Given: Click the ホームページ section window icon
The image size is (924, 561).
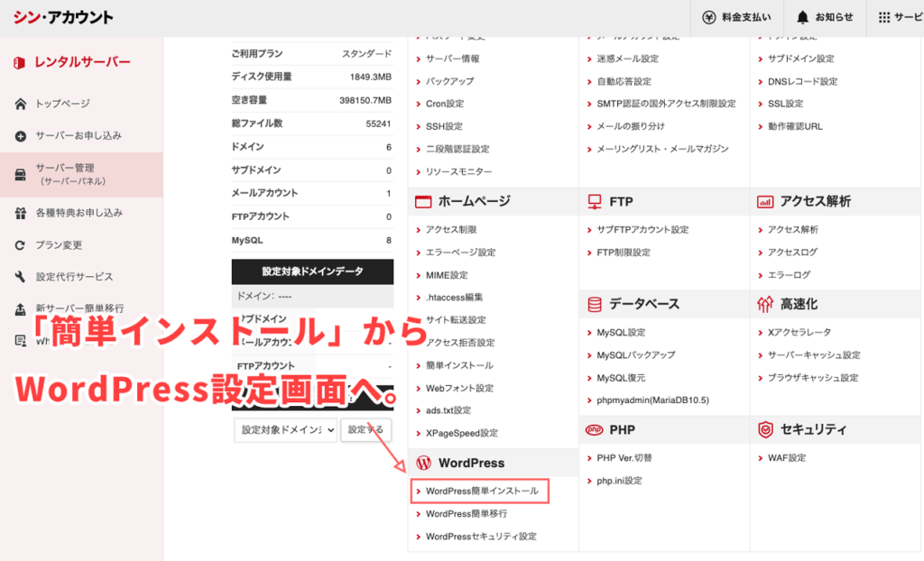Looking at the screenshot, I should point(423,201).
